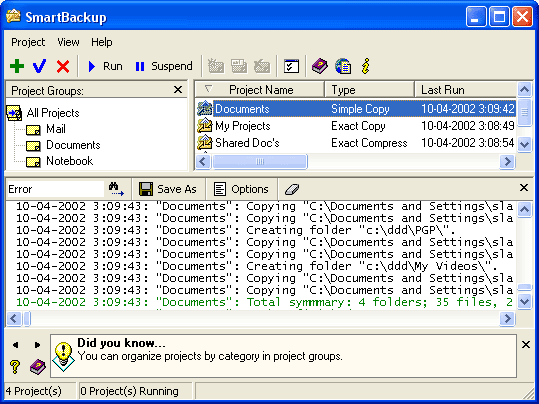539x404 pixels.
Task: Close the Project Groups panel
Action: [x=178, y=90]
